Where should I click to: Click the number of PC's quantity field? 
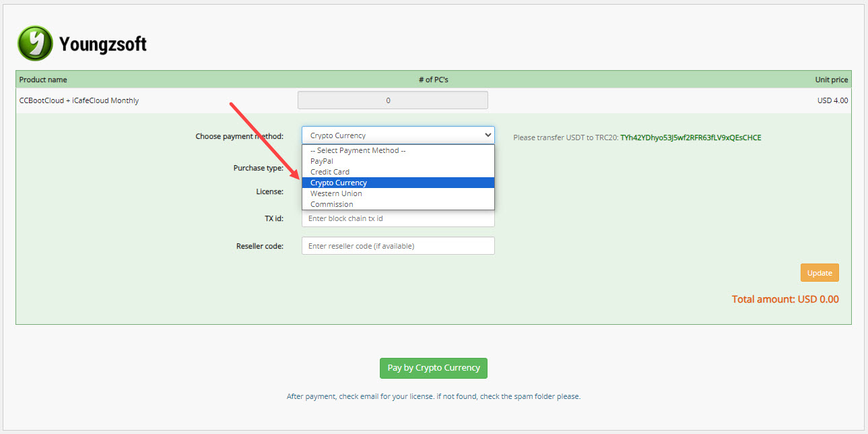coord(393,100)
